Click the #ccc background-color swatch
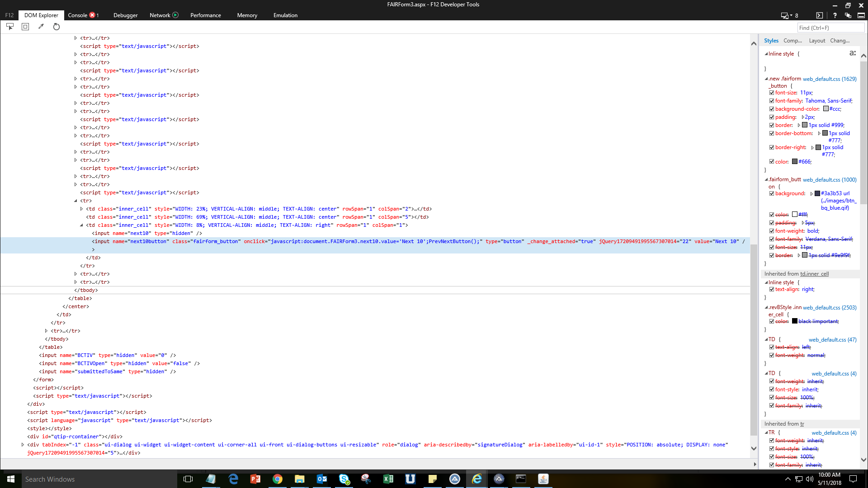The image size is (868, 488). 826,109
